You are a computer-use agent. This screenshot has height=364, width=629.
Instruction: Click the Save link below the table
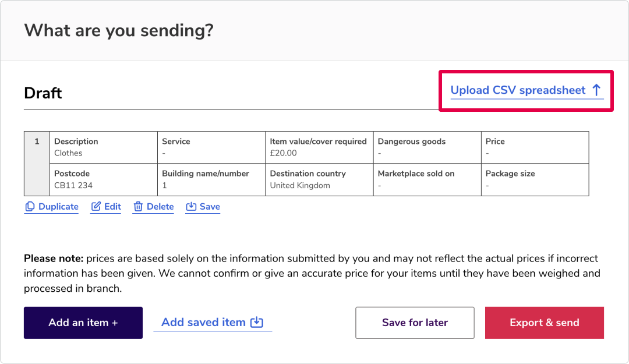point(210,207)
